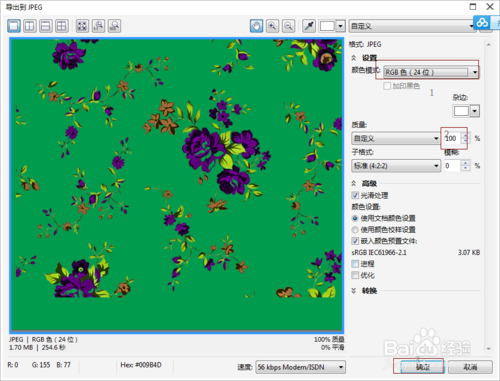Select 使用颜色校样设置 radio button
The height and width of the screenshot is (381, 500).
pyautogui.click(x=355, y=230)
